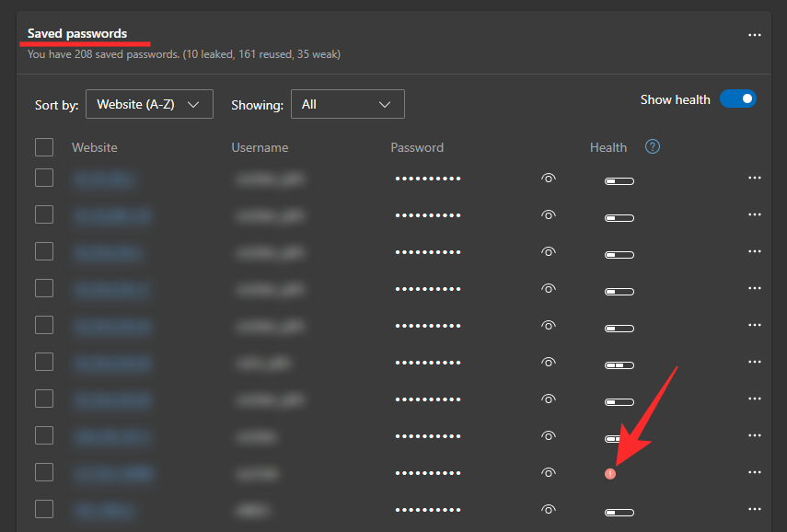Open the Sort by Website (A-Z) dropdown
The height and width of the screenshot is (532, 787).
pyautogui.click(x=149, y=105)
